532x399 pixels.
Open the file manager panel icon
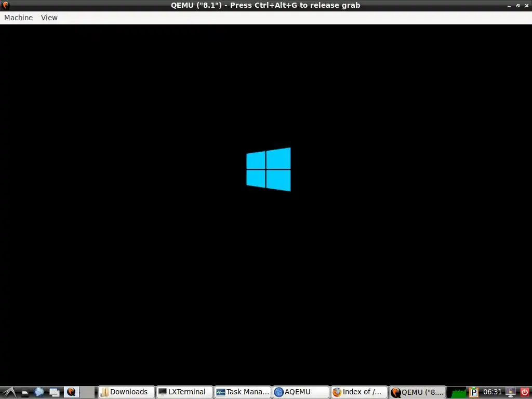[25, 393]
